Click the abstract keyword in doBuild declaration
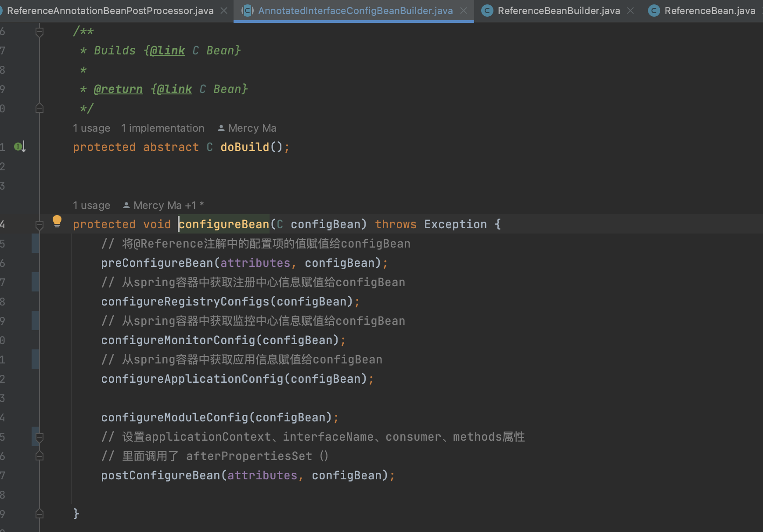 click(171, 147)
